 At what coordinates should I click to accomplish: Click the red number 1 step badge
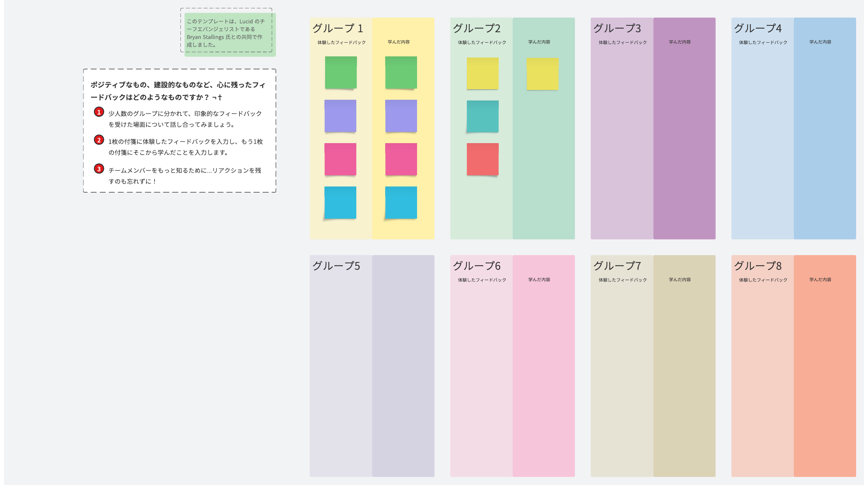[99, 112]
